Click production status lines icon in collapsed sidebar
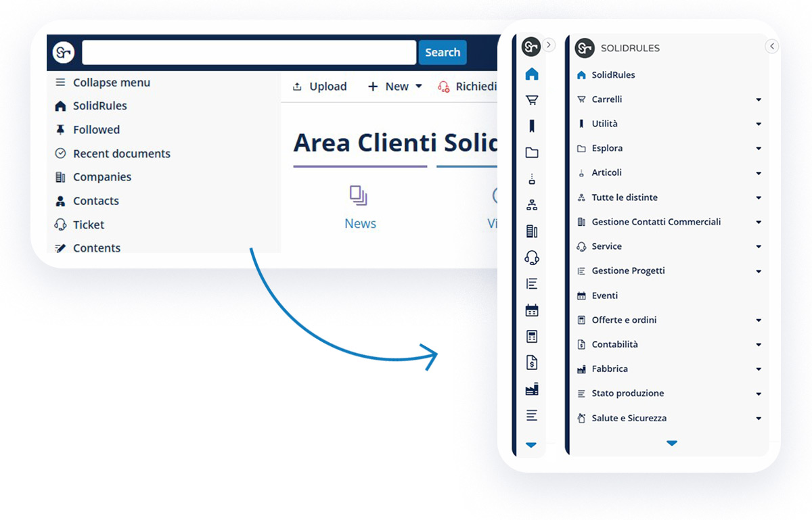This screenshot has height=520, width=812. pos(532,415)
